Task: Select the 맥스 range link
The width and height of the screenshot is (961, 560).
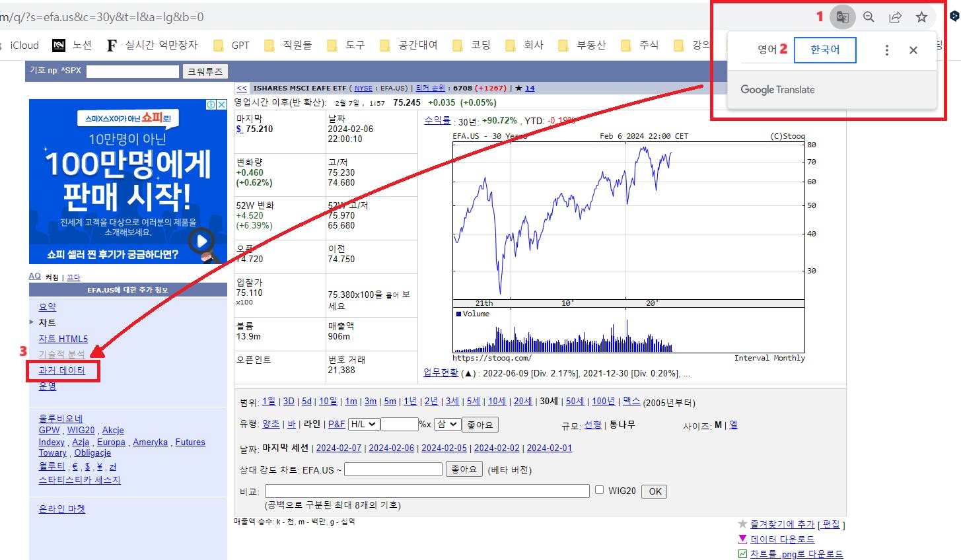Action: [x=631, y=401]
